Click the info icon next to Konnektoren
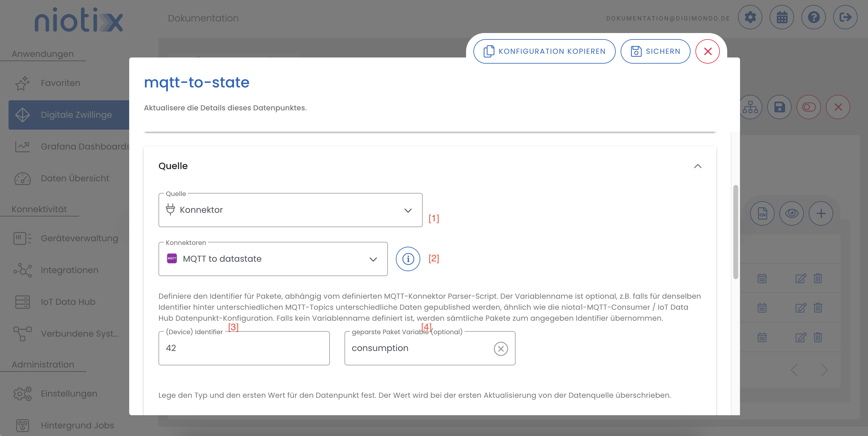868x436 pixels. click(x=408, y=259)
